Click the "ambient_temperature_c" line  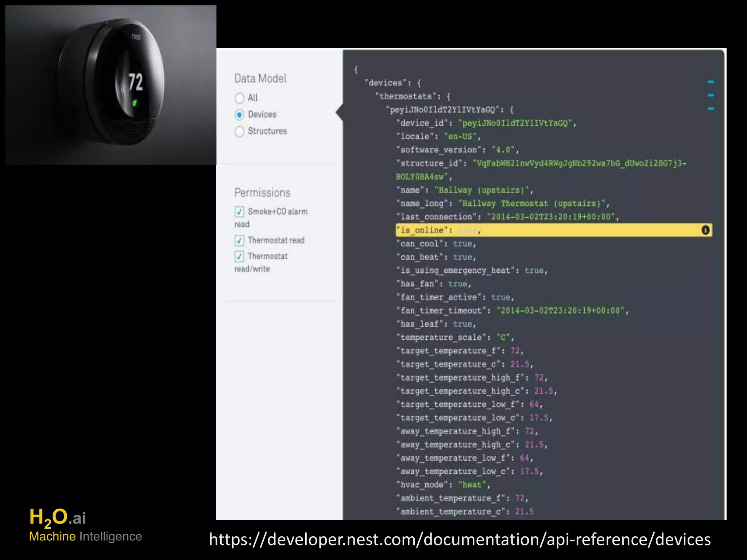(465, 512)
